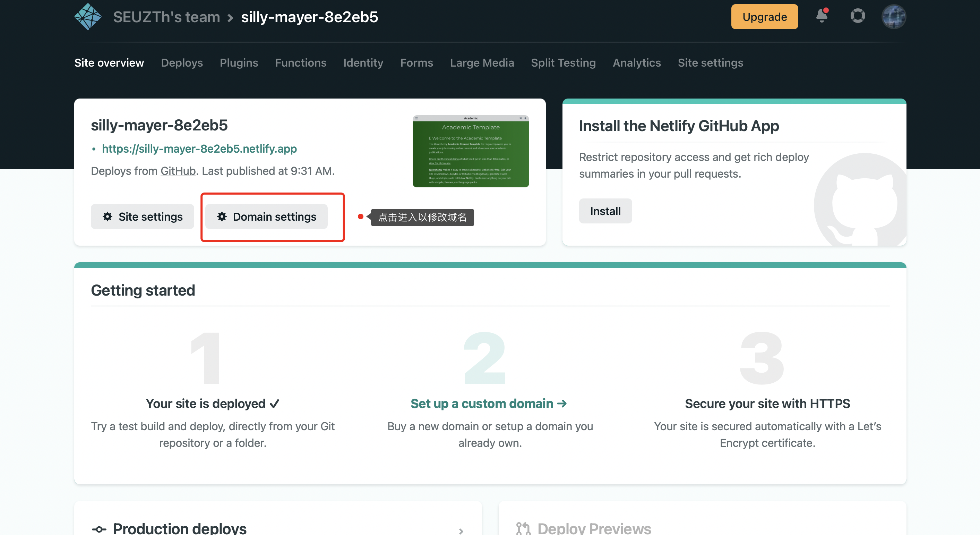Expand Analytics navigation dropdown

636,62
